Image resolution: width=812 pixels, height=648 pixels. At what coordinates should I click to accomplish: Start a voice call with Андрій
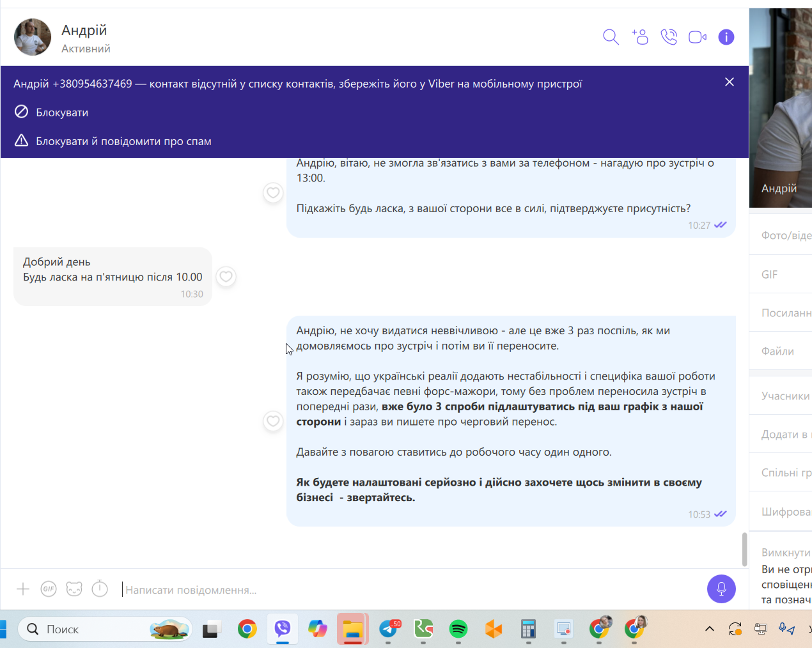point(669,37)
